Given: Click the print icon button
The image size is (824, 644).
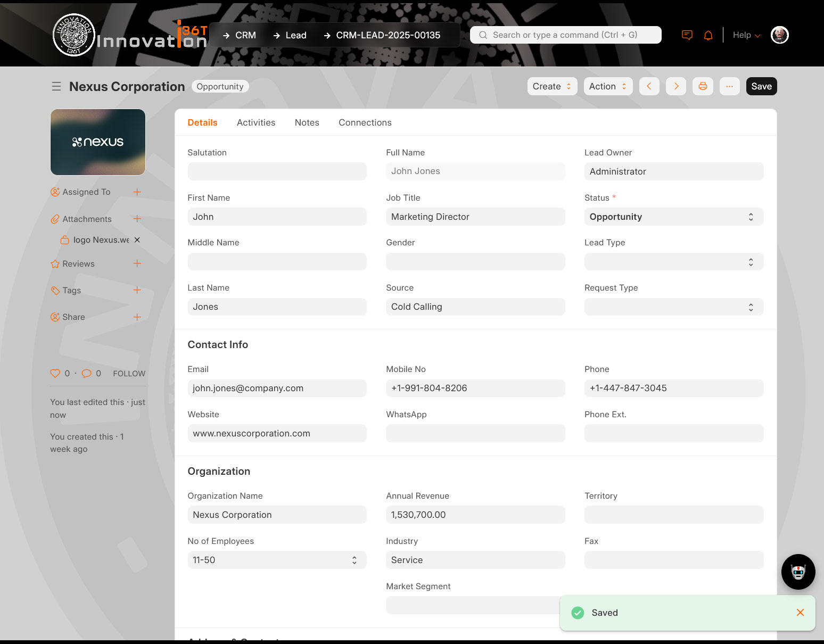Looking at the screenshot, I should (x=703, y=86).
